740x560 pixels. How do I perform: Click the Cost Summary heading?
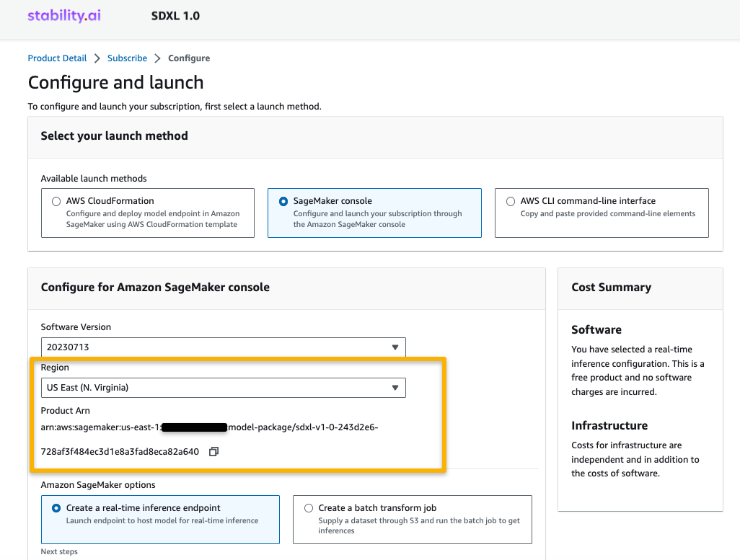click(611, 288)
